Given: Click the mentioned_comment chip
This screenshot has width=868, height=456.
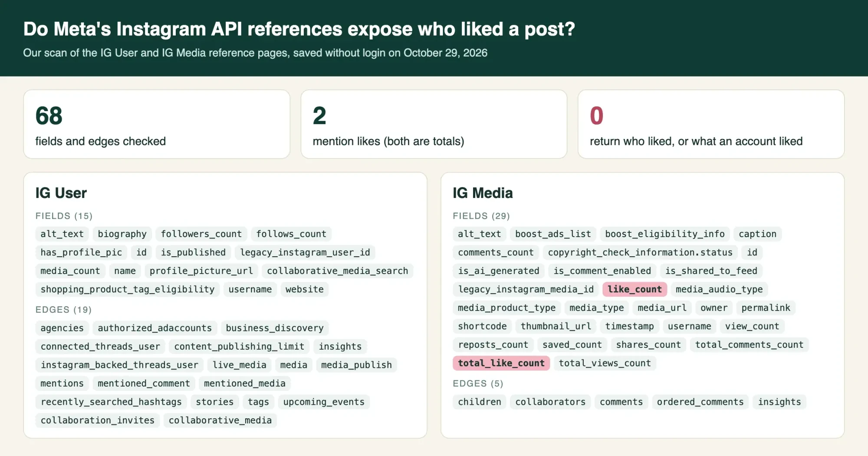Looking at the screenshot, I should pos(144,383).
